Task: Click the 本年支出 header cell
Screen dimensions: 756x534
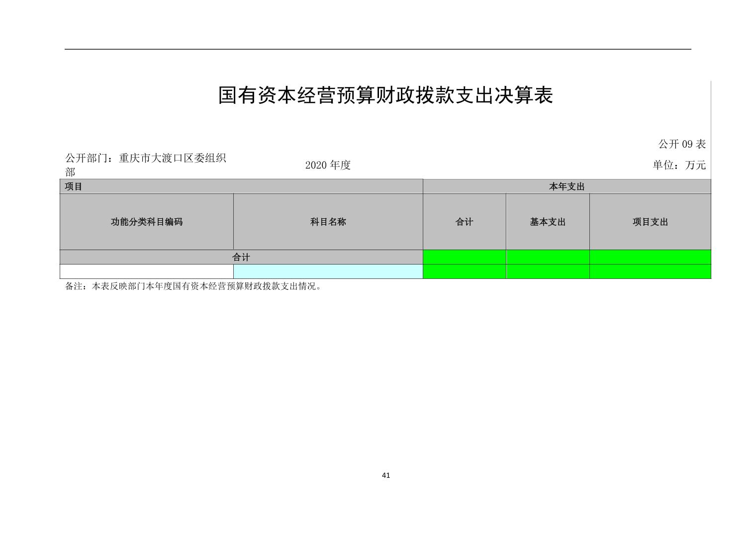Action: pos(567,187)
